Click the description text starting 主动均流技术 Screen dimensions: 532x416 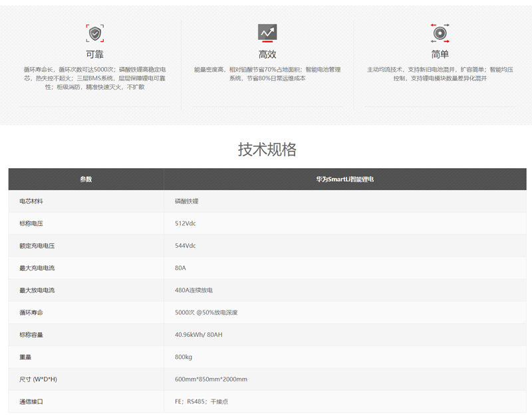click(440, 74)
